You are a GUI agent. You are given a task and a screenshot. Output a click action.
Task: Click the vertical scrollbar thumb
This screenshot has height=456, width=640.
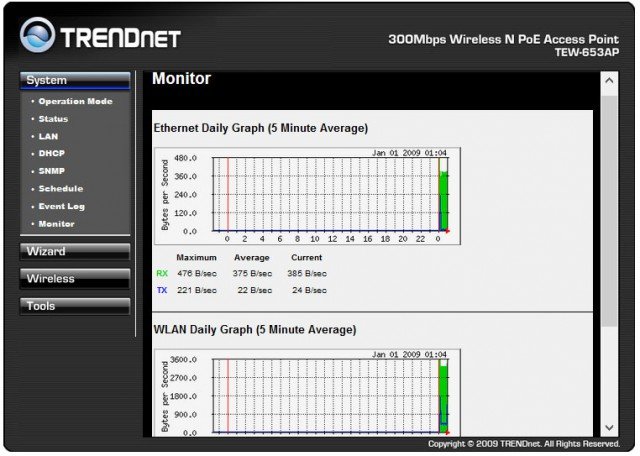(x=609, y=210)
